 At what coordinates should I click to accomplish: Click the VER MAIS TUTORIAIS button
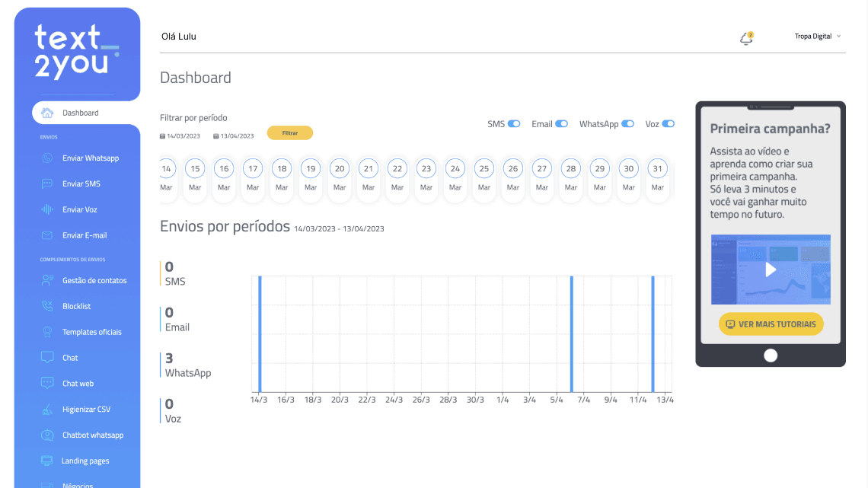[771, 324]
